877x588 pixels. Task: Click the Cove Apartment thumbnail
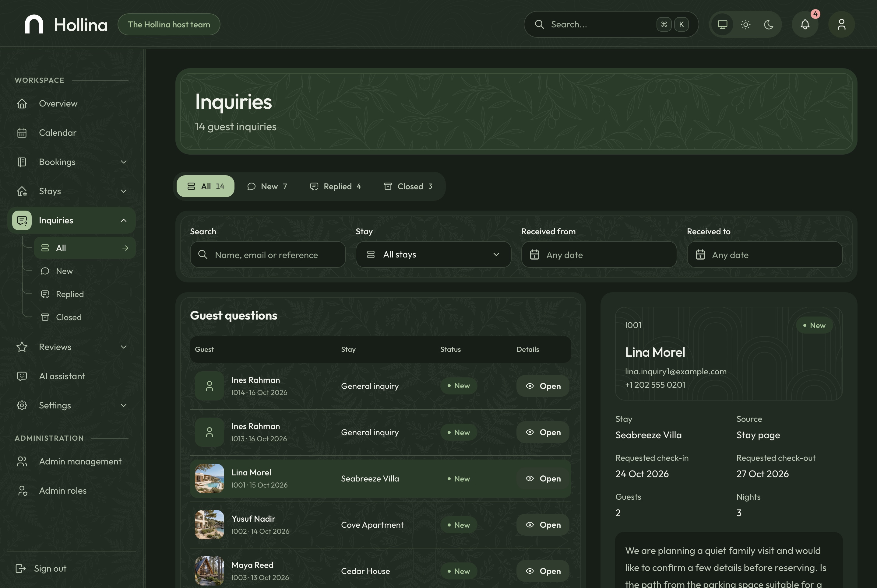(x=209, y=525)
